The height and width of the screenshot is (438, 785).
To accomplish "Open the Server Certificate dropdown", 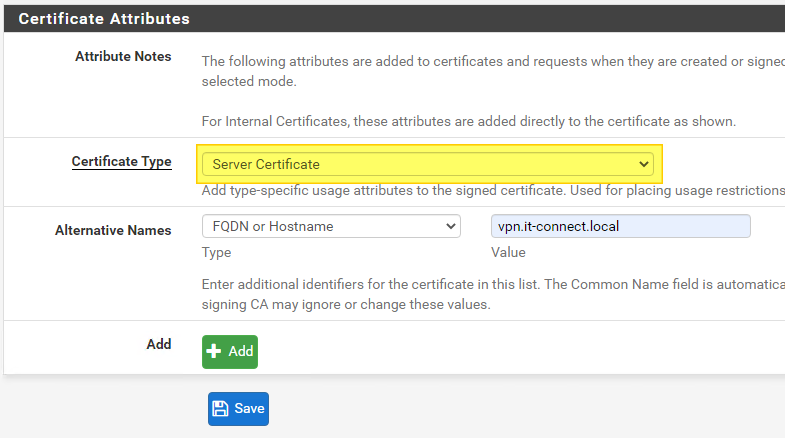I will [x=427, y=164].
